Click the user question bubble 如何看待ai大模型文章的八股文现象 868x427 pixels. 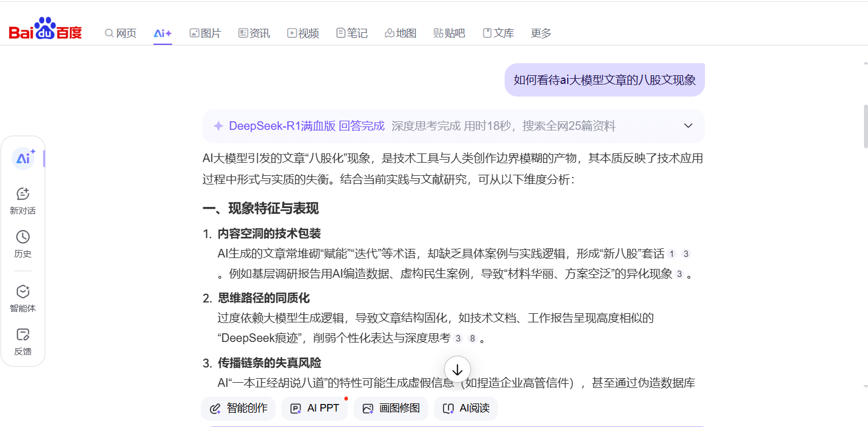pos(604,80)
